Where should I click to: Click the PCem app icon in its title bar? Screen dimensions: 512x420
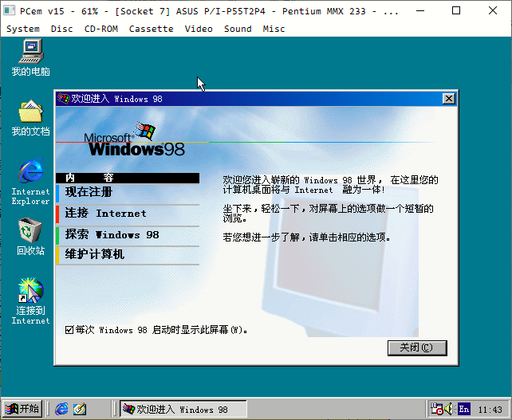9,11
